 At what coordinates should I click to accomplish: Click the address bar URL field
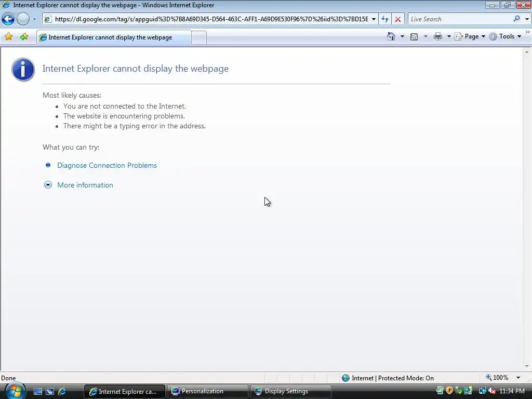coord(211,19)
